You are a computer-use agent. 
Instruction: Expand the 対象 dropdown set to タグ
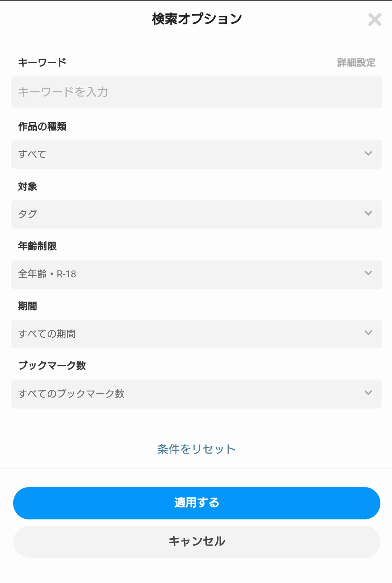point(197,214)
